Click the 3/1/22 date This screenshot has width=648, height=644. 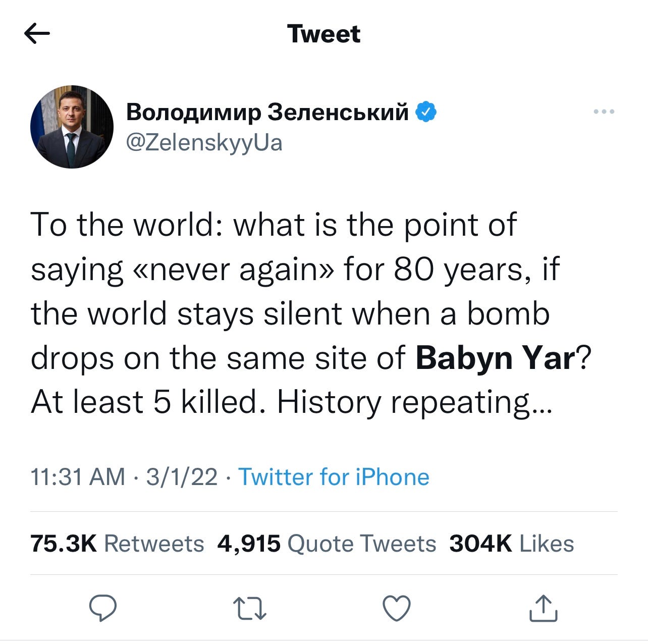pos(182,477)
